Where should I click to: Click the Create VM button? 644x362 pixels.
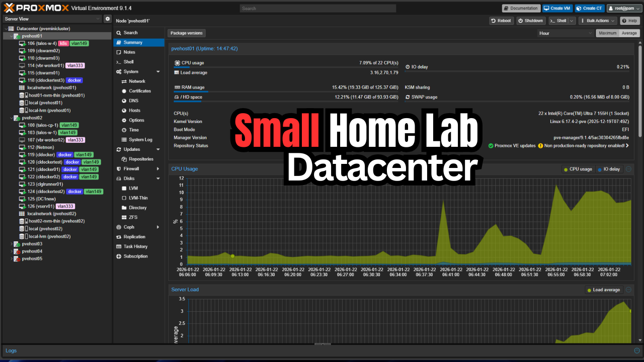coord(558,8)
